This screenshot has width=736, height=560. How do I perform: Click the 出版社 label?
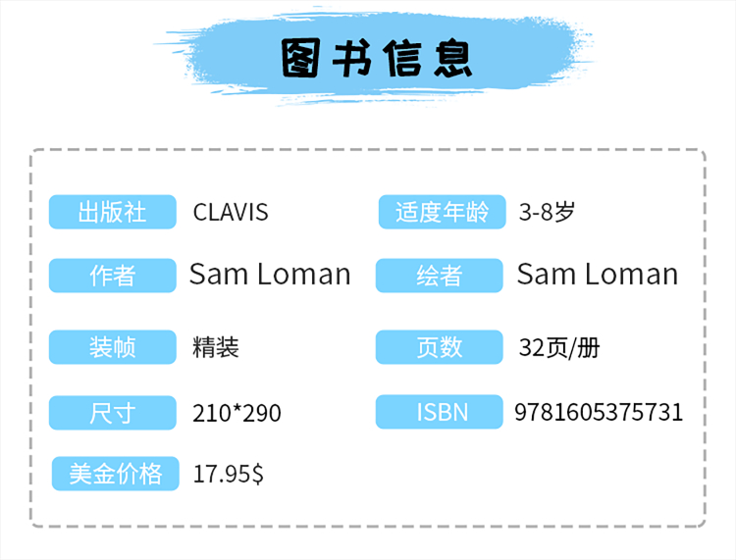point(113,213)
